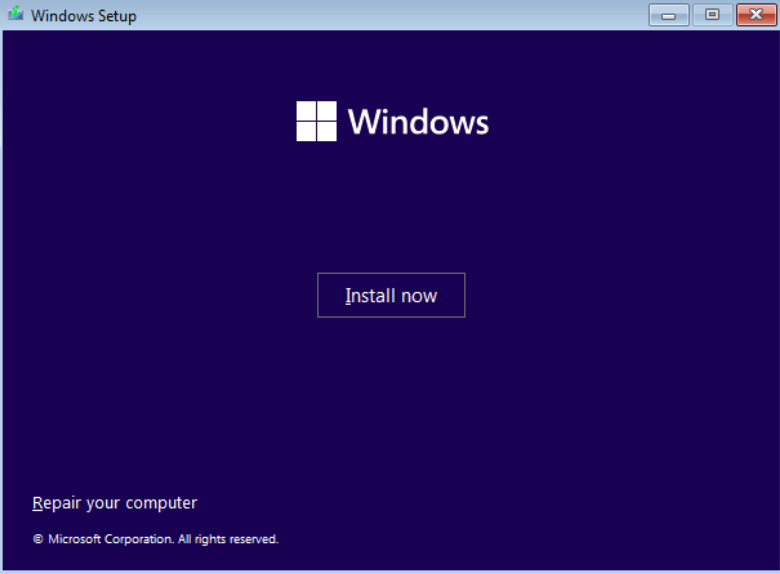Close the Windows Setup window
This screenshot has height=574, width=780.
tap(756, 15)
